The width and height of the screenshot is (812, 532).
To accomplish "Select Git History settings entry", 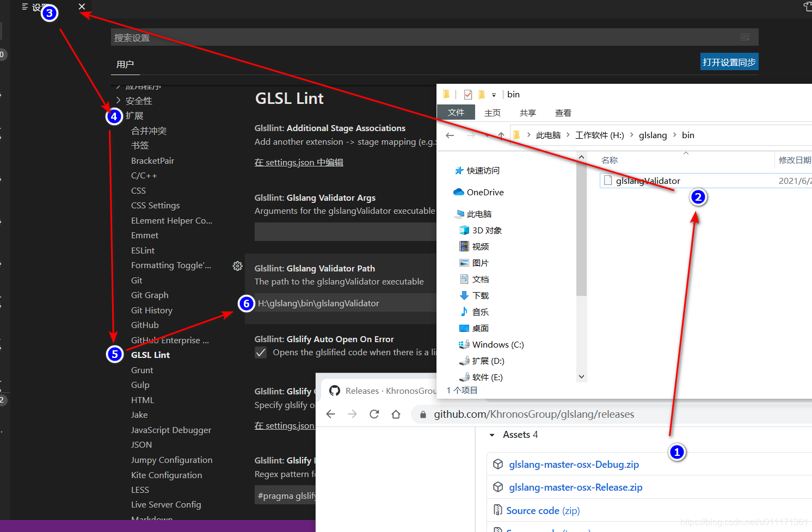I will pos(152,311).
